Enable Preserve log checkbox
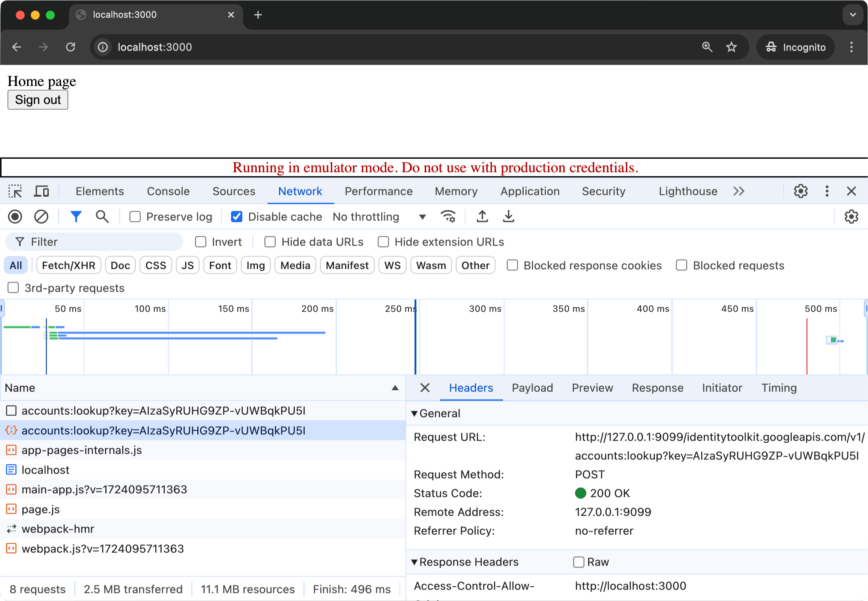Image resolution: width=868 pixels, height=601 pixels. pos(135,217)
